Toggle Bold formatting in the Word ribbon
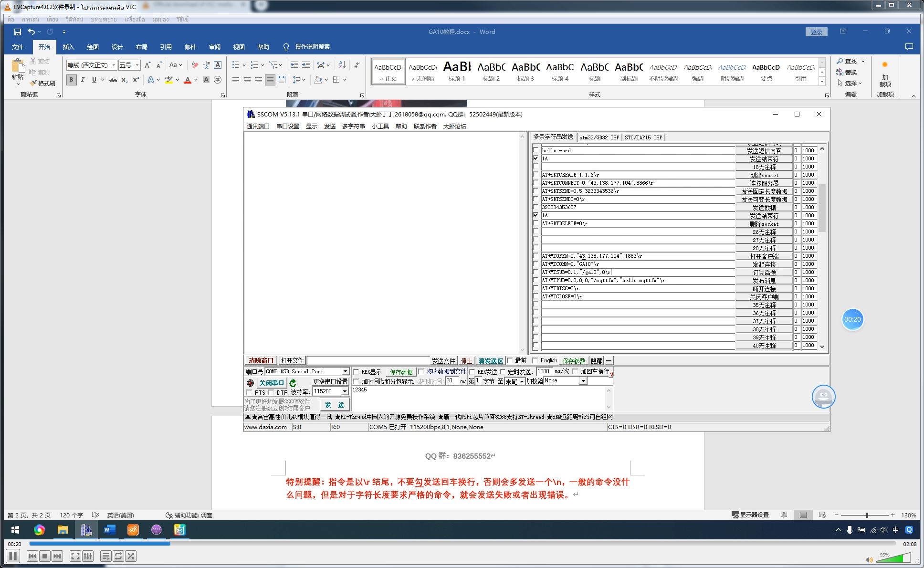This screenshot has height=568, width=924. pos(71,80)
